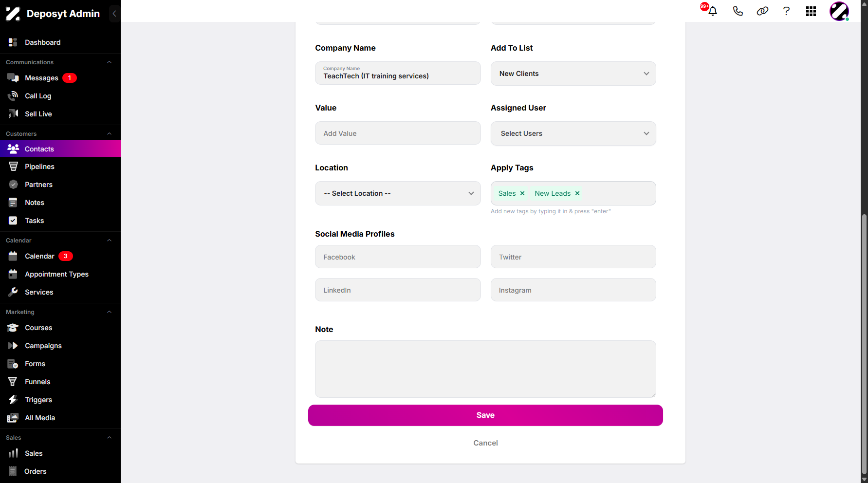
Task: Collapse the Marketing section
Action: click(109, 312)
